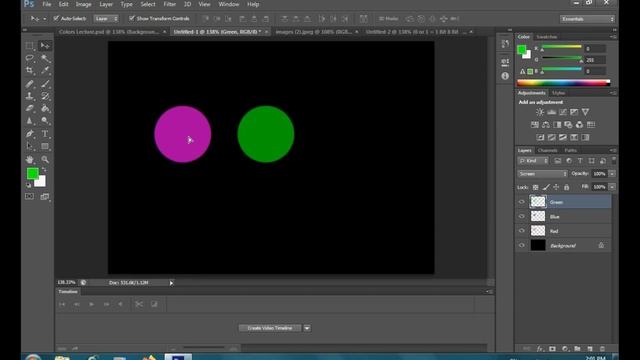Open the Auto-Select Layer dropdown
The height and width of the screenshot is (360, 640).
tap(106, 19)
